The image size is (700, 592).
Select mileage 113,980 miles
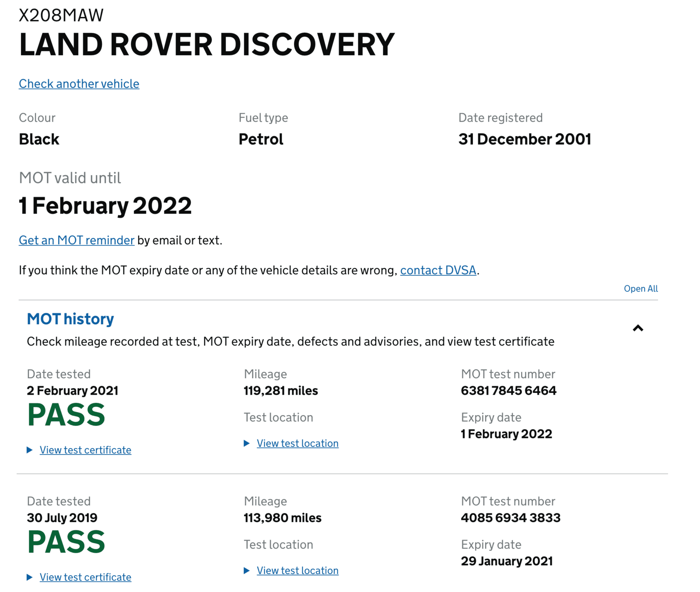(283, 518)
